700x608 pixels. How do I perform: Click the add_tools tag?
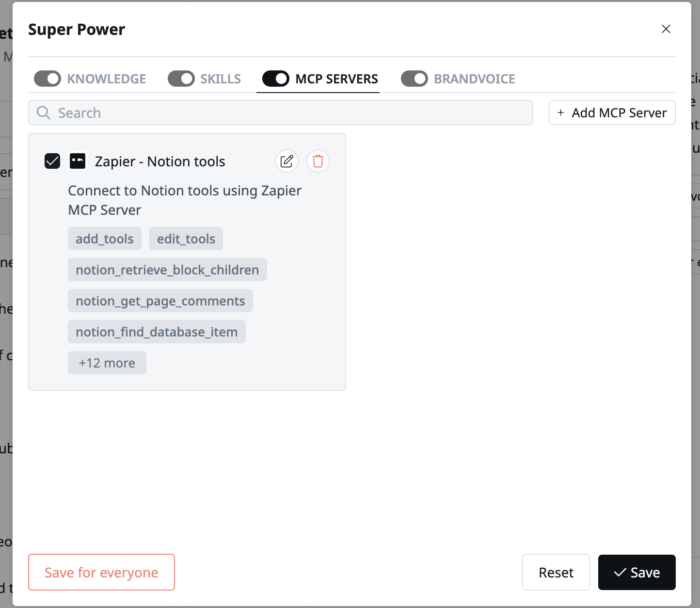pyautogui.click(x=105, y=239)
